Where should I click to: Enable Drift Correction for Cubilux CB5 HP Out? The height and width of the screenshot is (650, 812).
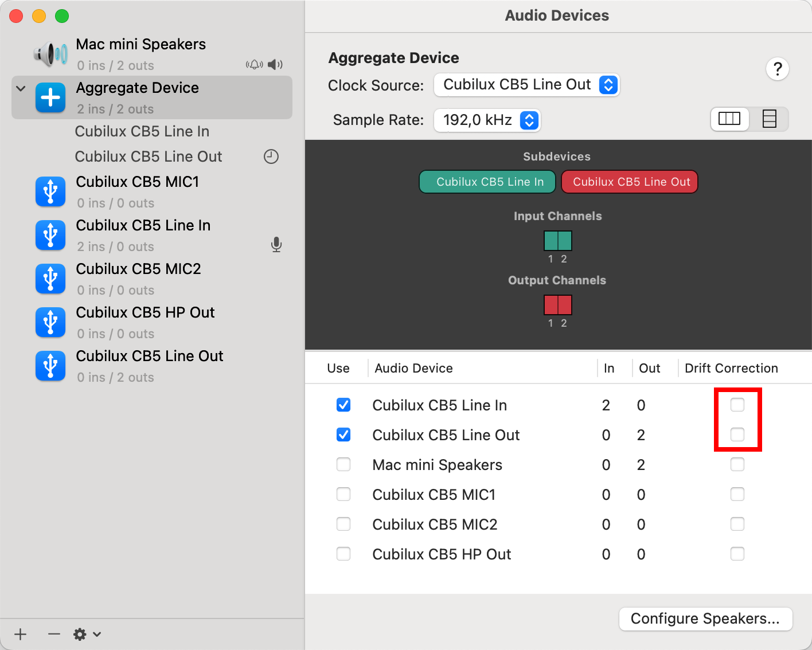tap(737, 554)
